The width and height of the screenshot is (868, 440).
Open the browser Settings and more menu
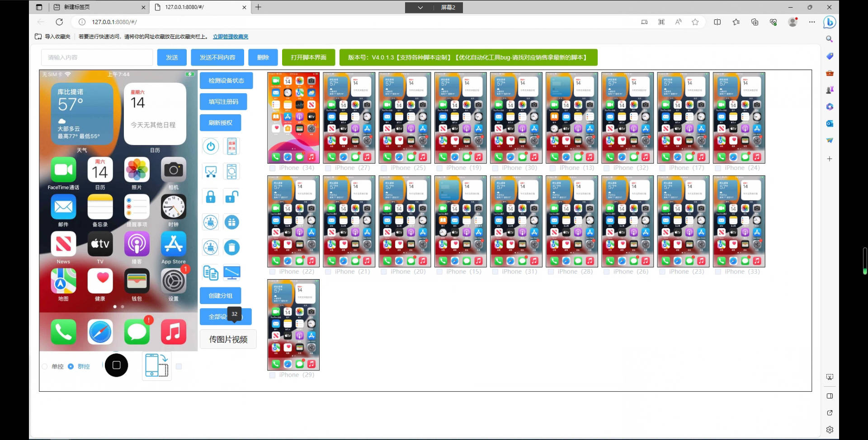812,22
